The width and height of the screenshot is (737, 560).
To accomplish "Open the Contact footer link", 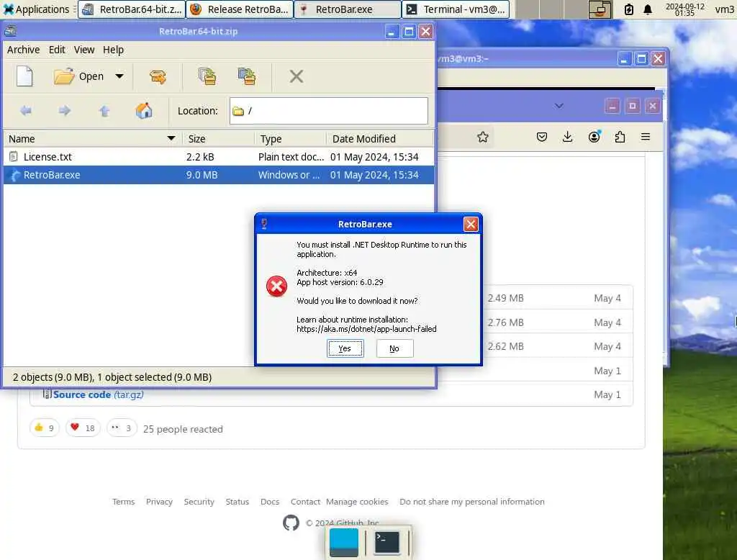I will coord(305,502).
